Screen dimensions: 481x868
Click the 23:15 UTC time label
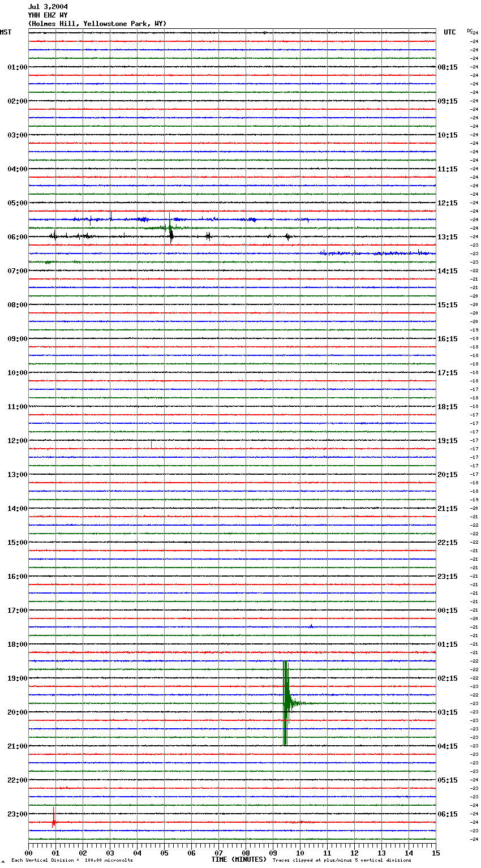pos(448,577)
